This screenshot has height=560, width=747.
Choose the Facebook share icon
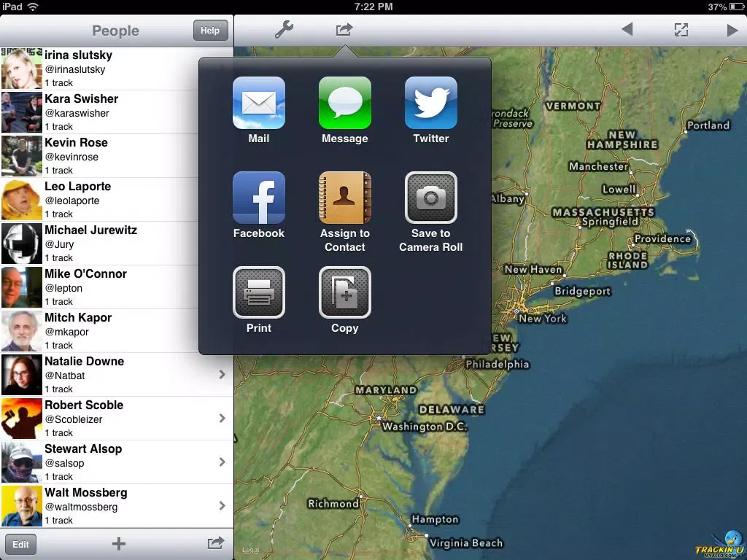click(x=259, y=198)
